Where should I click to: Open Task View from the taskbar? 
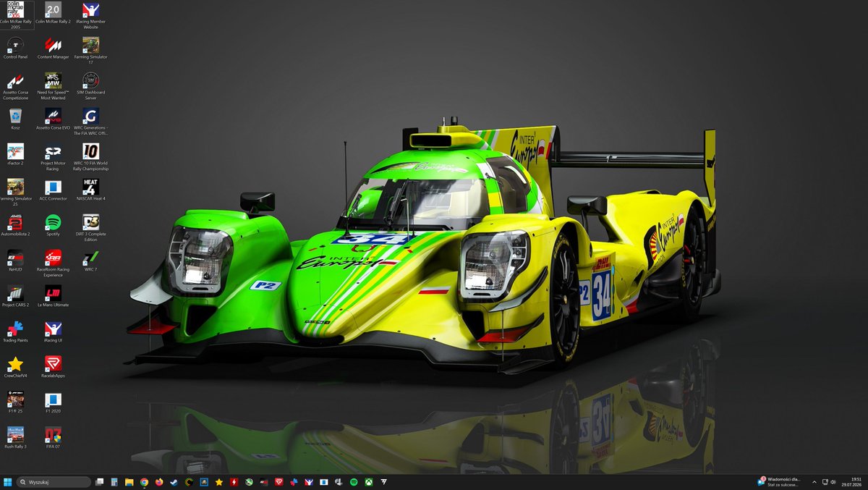point(99,481)
